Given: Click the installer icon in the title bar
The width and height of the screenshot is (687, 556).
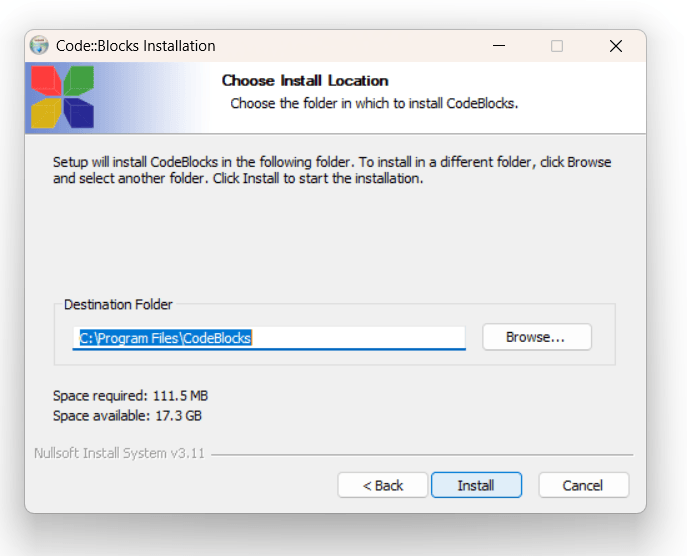Looking at the screenshot, I should pos(40,46).
